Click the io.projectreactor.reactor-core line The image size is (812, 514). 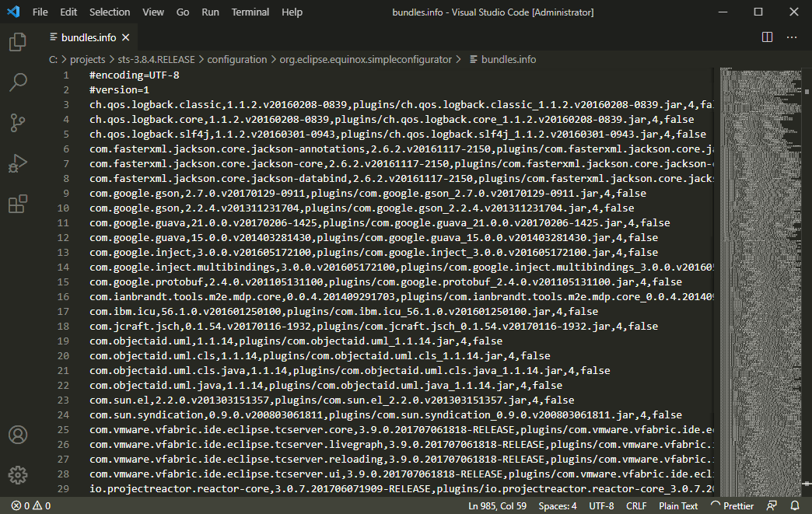point(401,488)
